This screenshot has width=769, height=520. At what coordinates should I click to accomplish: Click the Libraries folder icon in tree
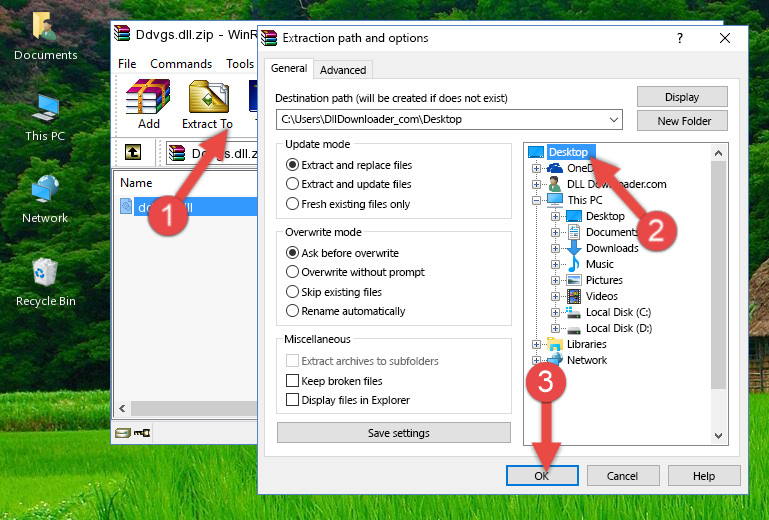[x=555, y=344]
